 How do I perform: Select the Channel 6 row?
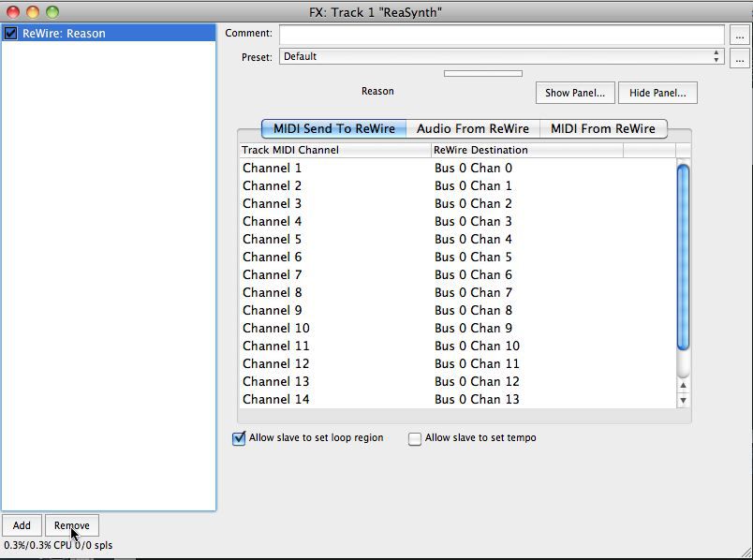(458, 257)
